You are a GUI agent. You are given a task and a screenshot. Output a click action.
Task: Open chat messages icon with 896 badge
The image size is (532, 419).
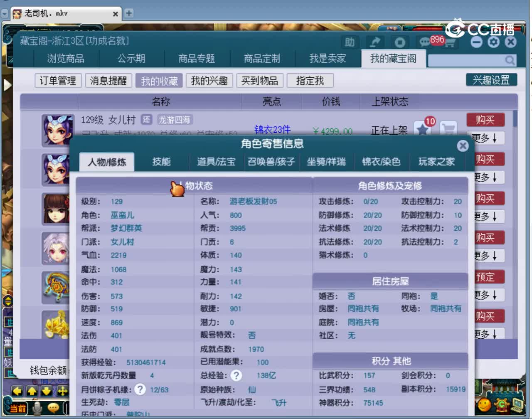pyautogui.click(x=425, y=42)
